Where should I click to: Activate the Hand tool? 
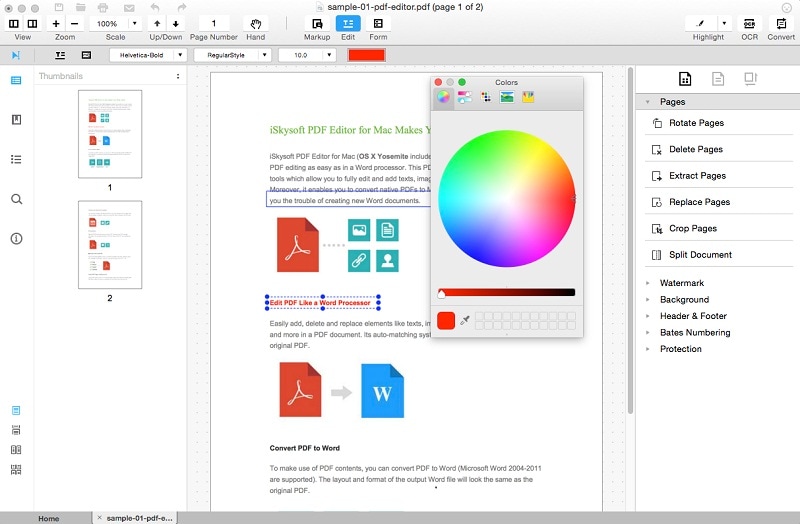[256, 23]
